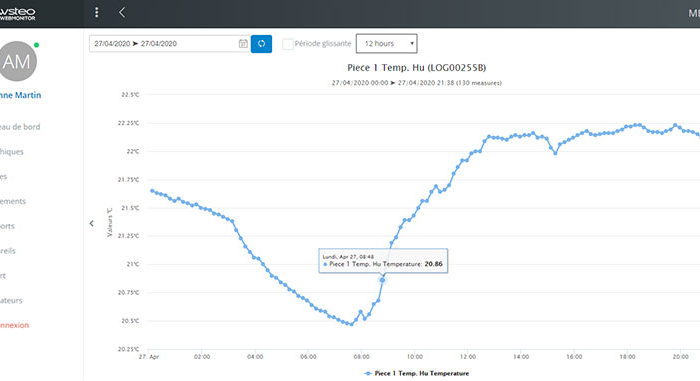Image resolution: width=700 pixels, height=381 pixels.
Task: Click the back chevron in top bar
Action: point(122,13)
